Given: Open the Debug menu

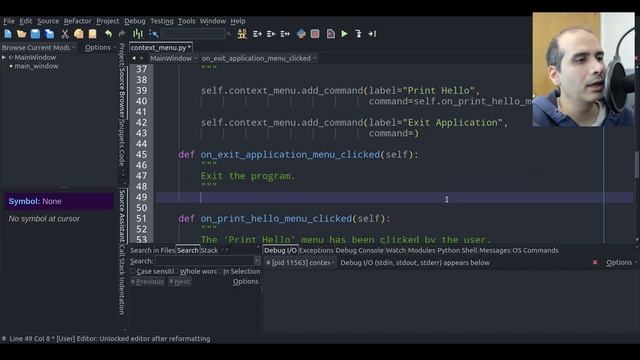Looking at the screenshot, I should point(135,21).
